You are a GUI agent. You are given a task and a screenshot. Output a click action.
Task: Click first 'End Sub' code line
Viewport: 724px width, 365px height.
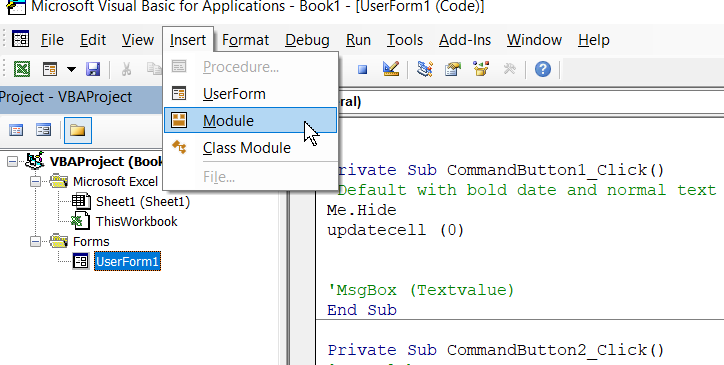[x=362, y=310]
